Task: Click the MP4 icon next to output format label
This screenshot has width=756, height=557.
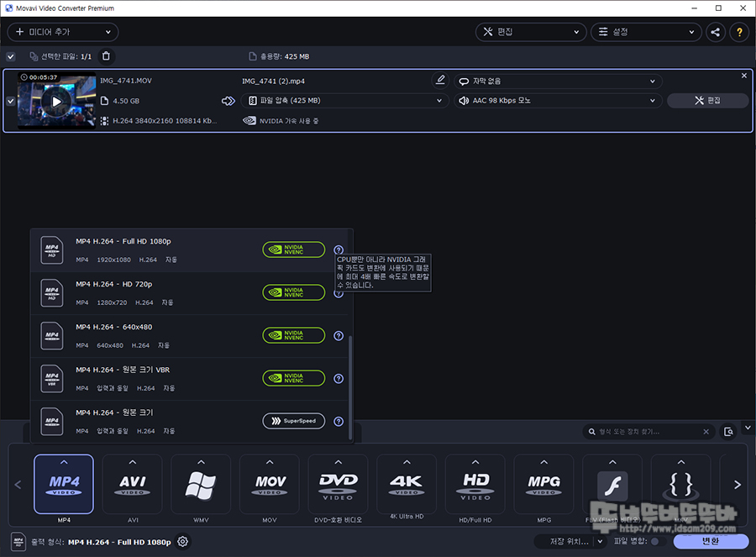Action: coord(18,542)
